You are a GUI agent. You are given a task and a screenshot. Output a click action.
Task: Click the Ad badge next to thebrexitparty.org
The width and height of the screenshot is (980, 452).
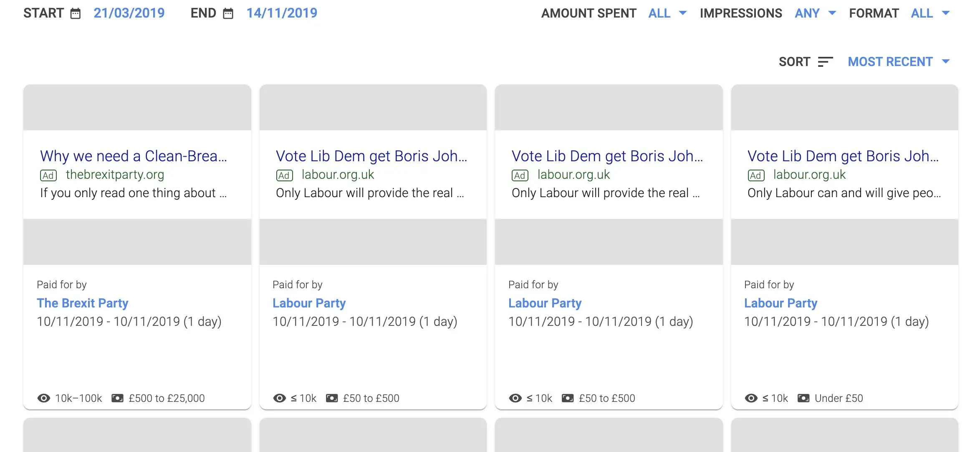[x=48, y=175]
